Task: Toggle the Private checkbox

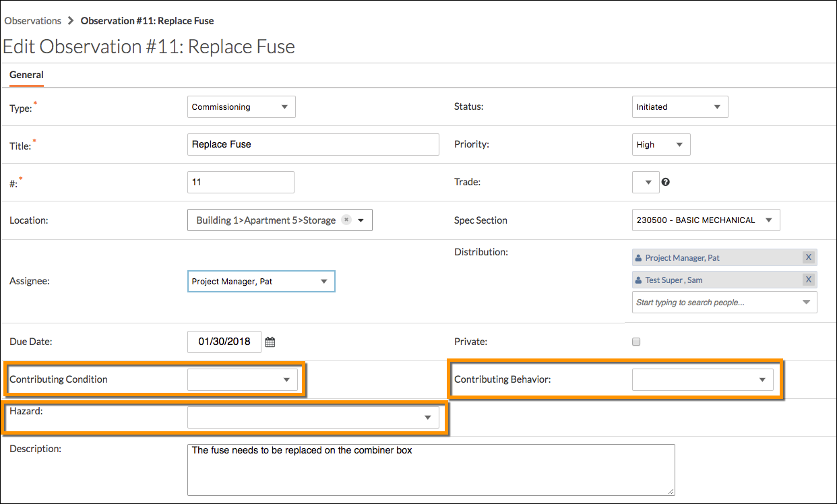Action: tap(636, 342)
